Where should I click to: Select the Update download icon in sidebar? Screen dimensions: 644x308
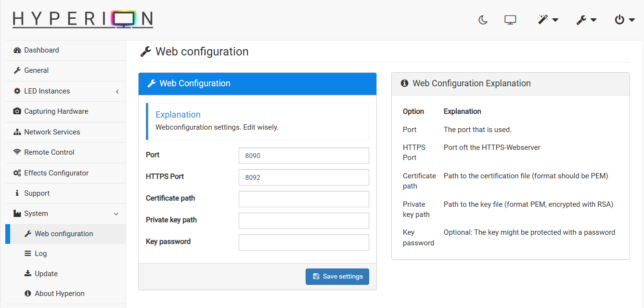click(x=28, y=273)
